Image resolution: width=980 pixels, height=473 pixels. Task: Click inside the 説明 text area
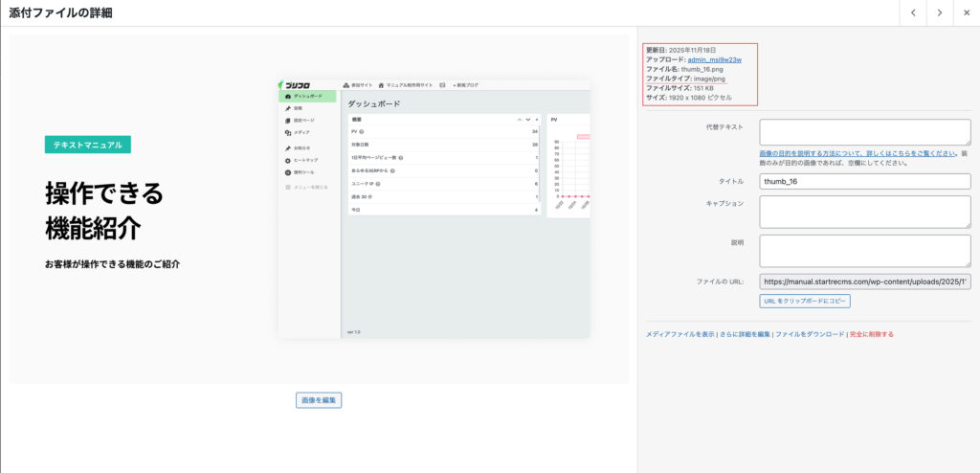[864, 251]
